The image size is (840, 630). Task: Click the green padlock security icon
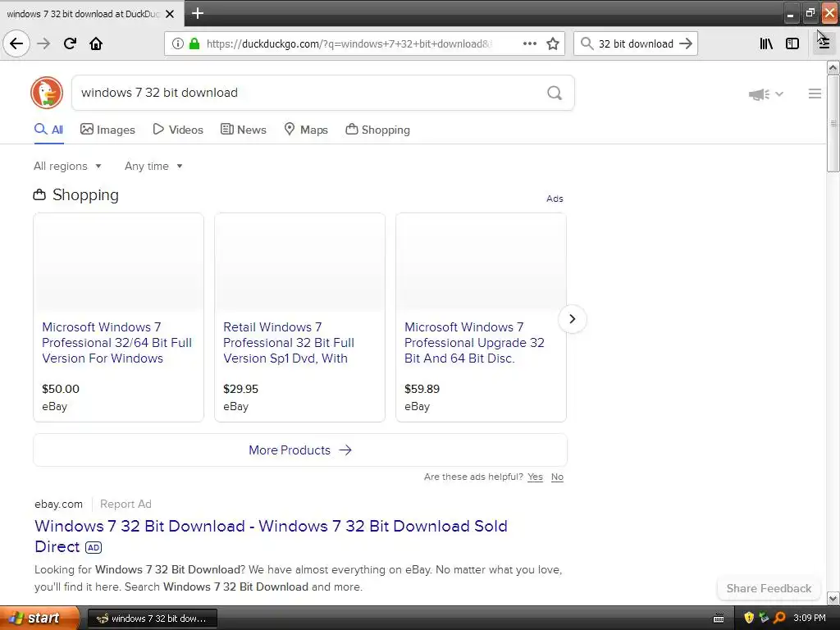pos(194,43)
